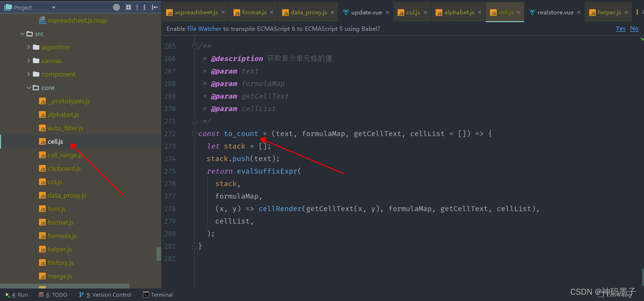Select merge.js in project tree

click(x=55, y=276)
